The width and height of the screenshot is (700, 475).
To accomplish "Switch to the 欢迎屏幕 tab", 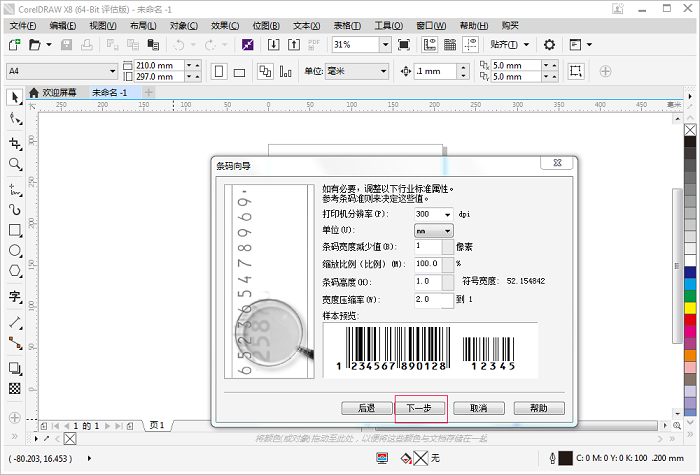I will (57, 92).
